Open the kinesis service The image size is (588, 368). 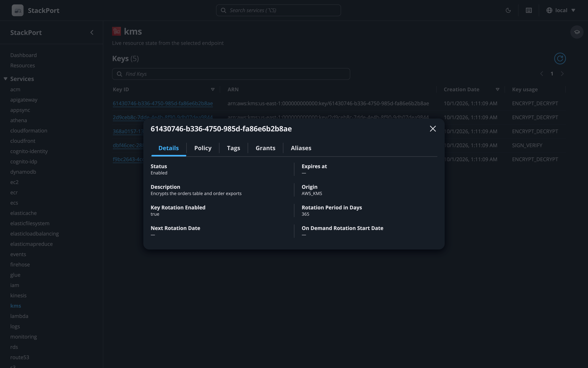coord(18,296)
